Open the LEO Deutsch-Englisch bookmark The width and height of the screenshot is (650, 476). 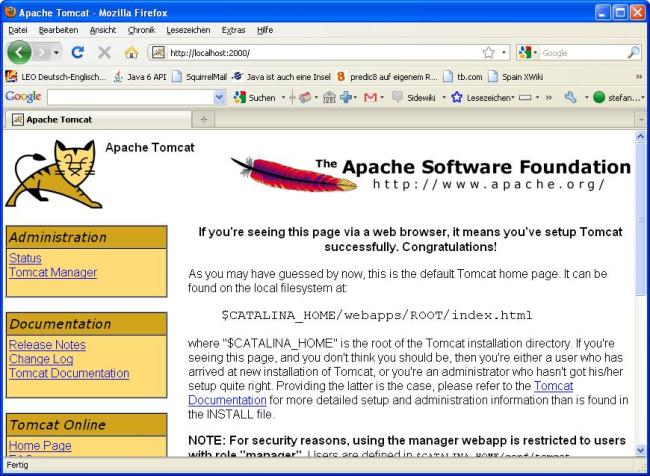tap(56, 77)
